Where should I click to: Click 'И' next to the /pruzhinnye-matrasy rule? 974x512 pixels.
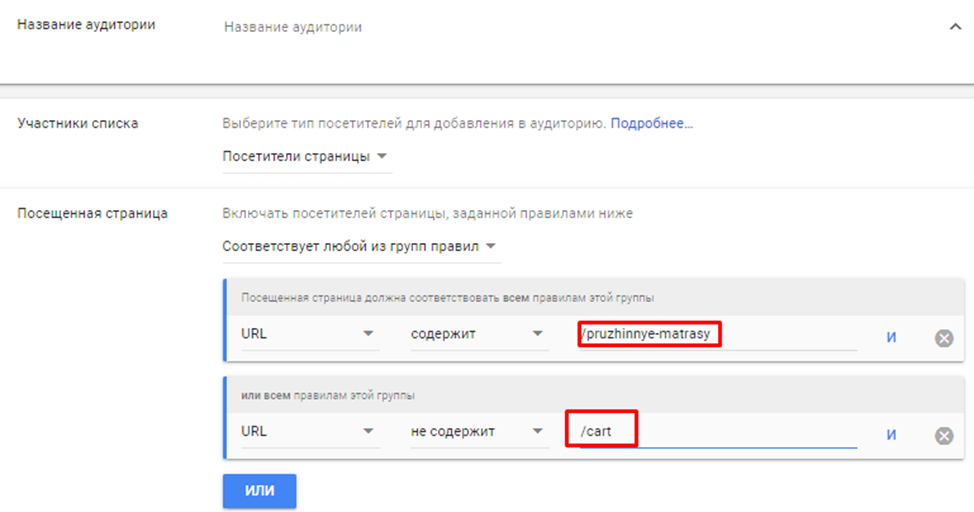pos(890,338)
